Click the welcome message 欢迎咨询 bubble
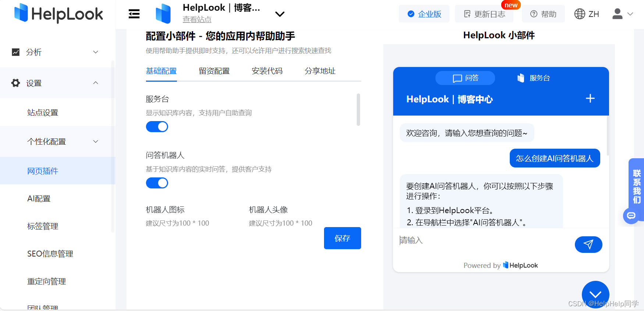 (467, 133)
